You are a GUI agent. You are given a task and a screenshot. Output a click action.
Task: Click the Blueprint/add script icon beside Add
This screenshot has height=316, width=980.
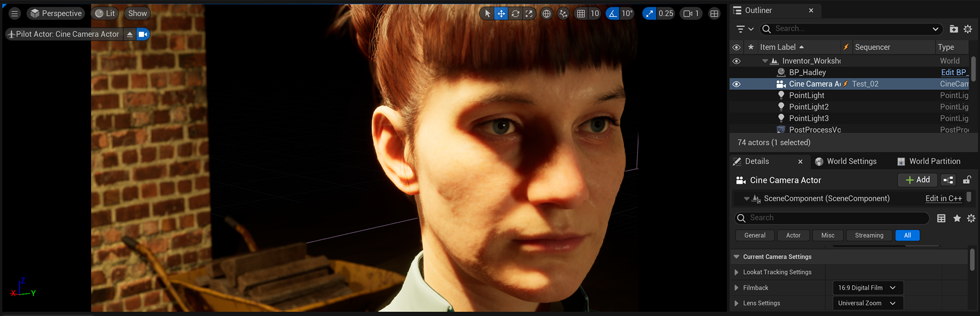pos(948,180)
